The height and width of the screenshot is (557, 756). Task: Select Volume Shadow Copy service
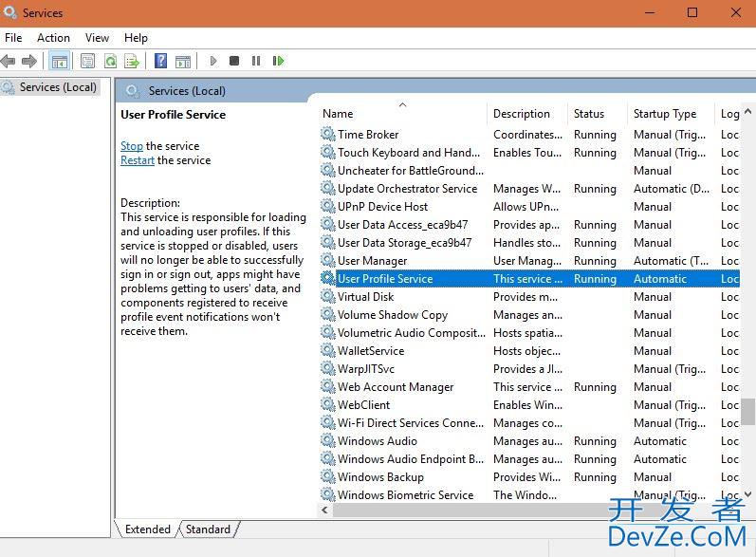pyautogui.click(x=529, y=315)
